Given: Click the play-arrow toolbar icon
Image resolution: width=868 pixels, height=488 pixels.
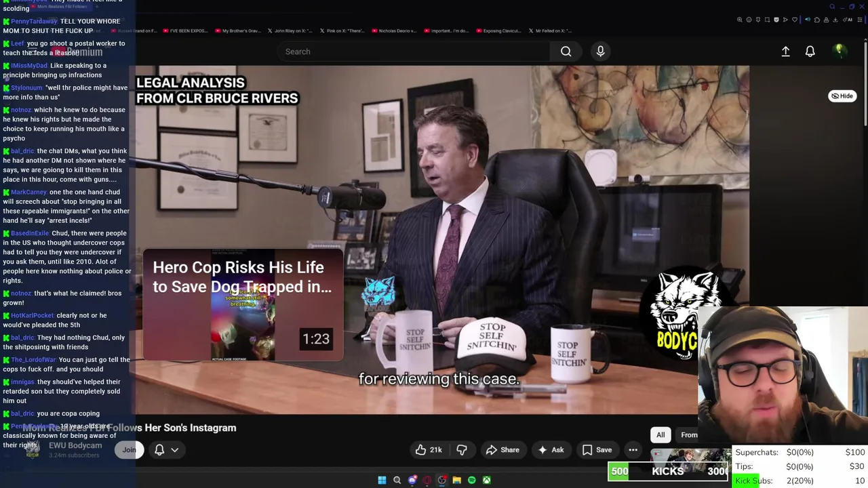Looking at the screenshot, I should click(x=785, y=20).
